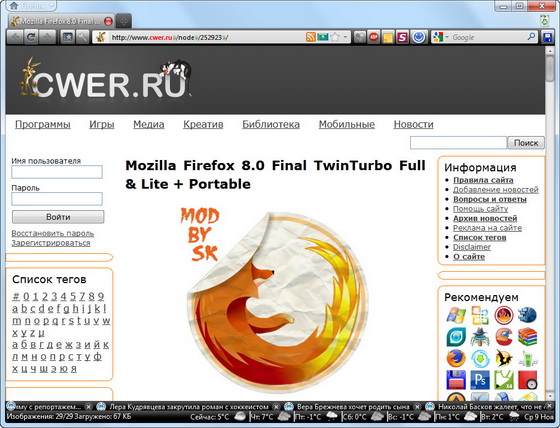This screenshot has width=560, height=428.
Task: Open the yellow sticky note toolbar icon
Action: click(x=388, y=37)
